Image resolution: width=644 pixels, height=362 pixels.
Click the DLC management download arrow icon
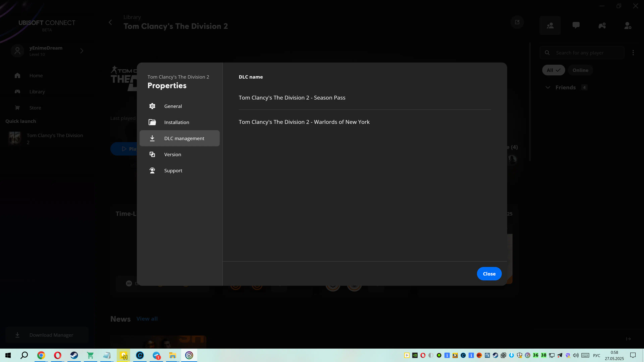(x=152, y=138)
